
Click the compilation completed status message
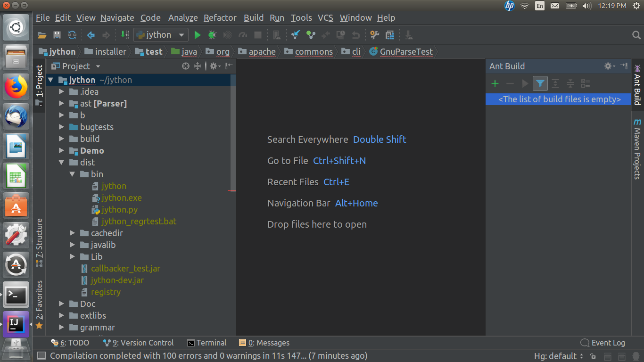tap(208, 356)
